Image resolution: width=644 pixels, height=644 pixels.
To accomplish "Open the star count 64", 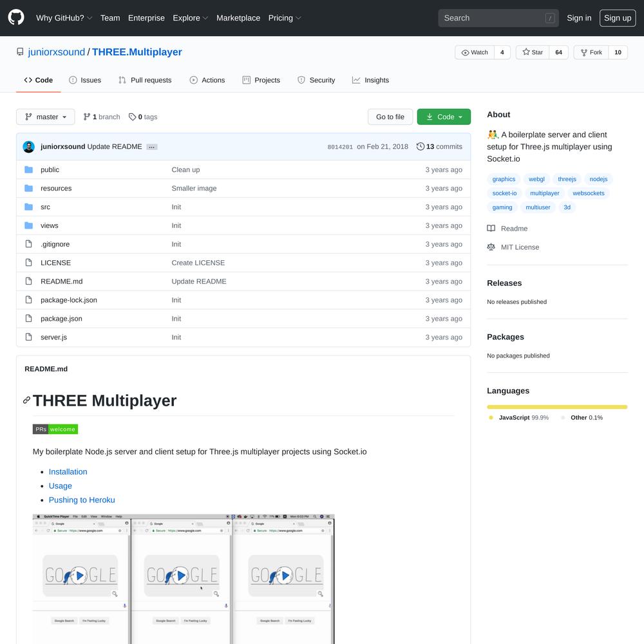I will pos(558,52).
